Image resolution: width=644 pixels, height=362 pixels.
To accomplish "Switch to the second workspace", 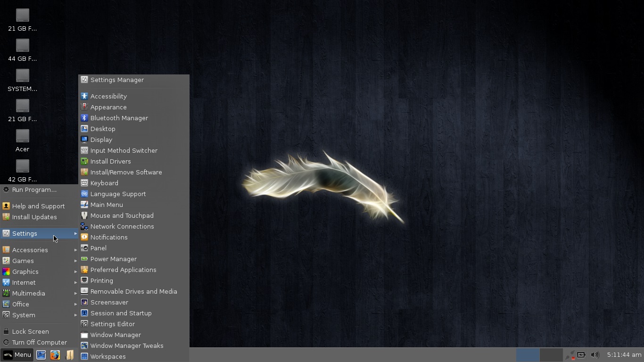I will point(551,355).
